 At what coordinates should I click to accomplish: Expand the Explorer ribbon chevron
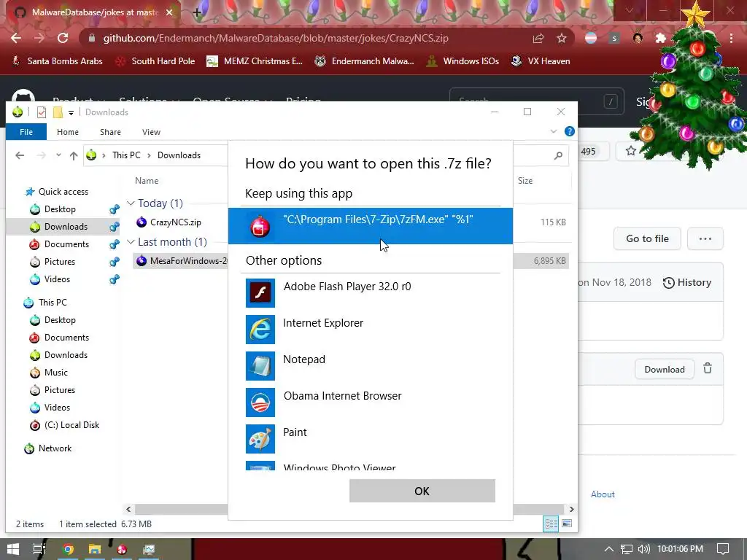click(554, 131)
